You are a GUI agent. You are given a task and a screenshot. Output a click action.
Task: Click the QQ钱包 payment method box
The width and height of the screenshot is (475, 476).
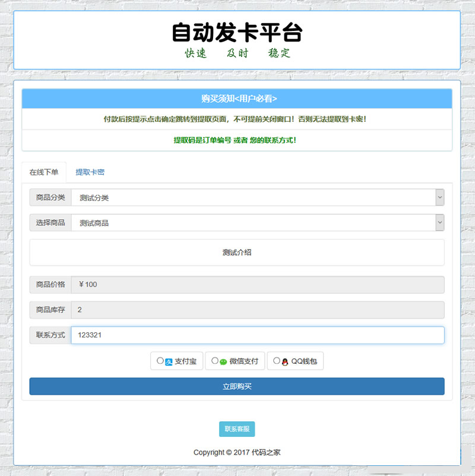click(x=295, y=361)
